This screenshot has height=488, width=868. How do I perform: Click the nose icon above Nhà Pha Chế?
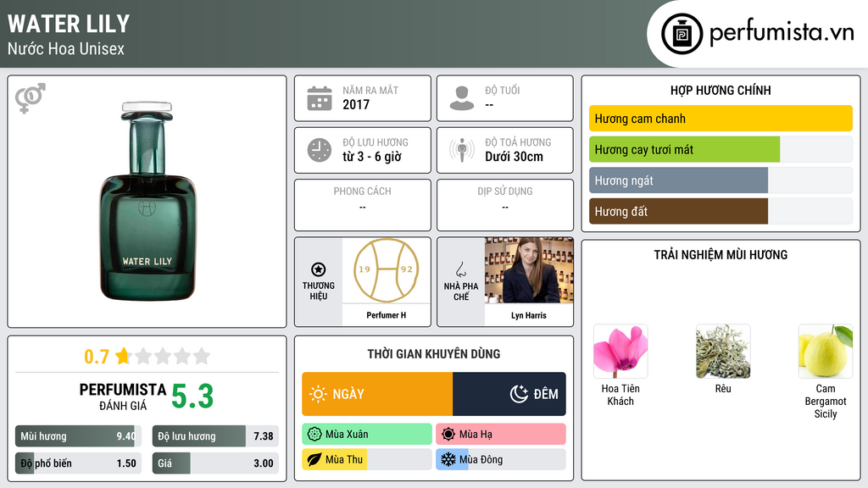460,269
